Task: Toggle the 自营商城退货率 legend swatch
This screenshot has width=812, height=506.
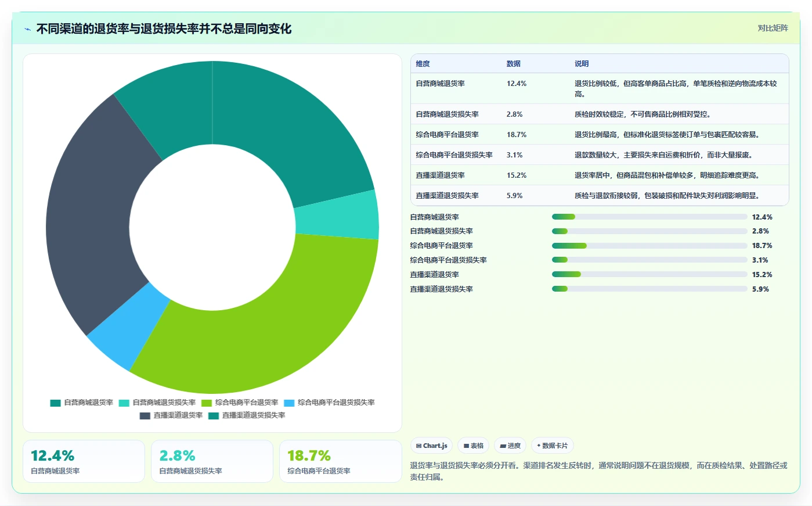Action: 56,403
